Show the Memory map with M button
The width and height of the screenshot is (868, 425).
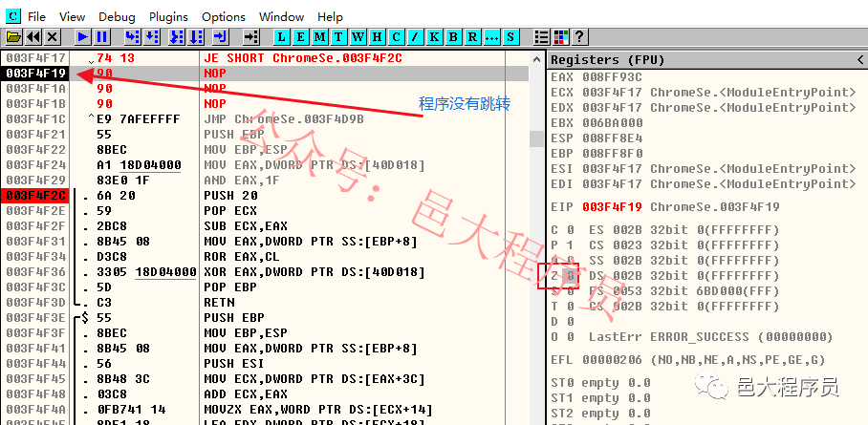coord(319,37)
